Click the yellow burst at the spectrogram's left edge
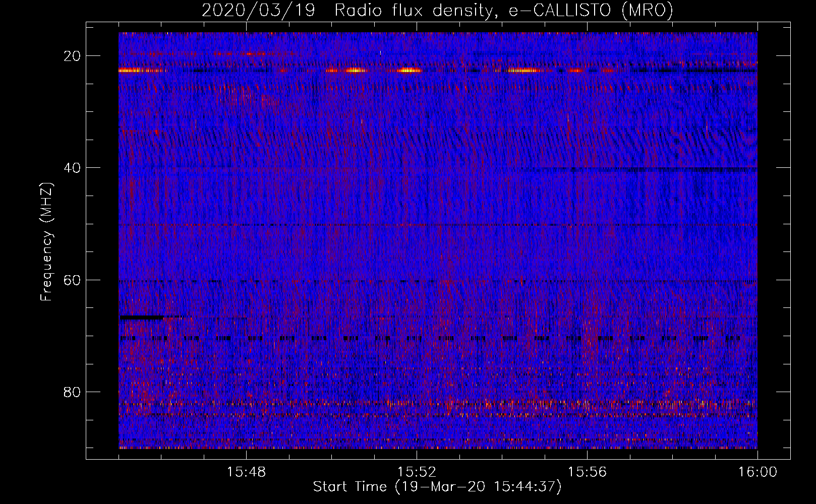Image resolution: width=816 pixels, height=504 pixels. point(132,71)
